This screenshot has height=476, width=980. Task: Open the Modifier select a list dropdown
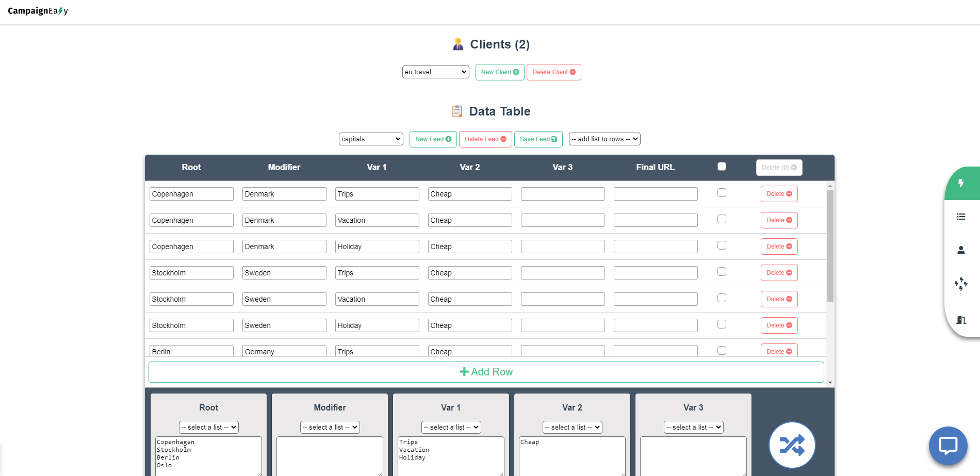click(x=330, y=428)
